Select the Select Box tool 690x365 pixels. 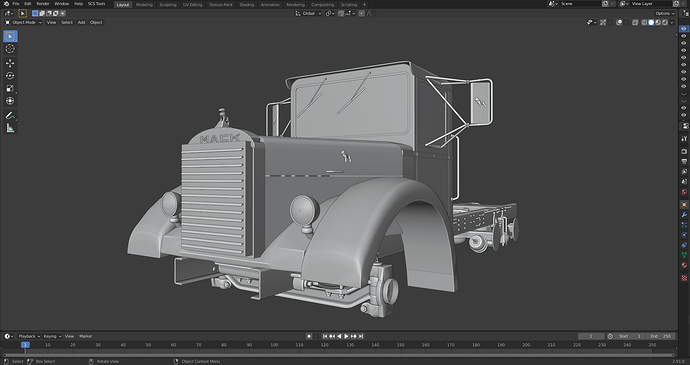pos(10,36)
